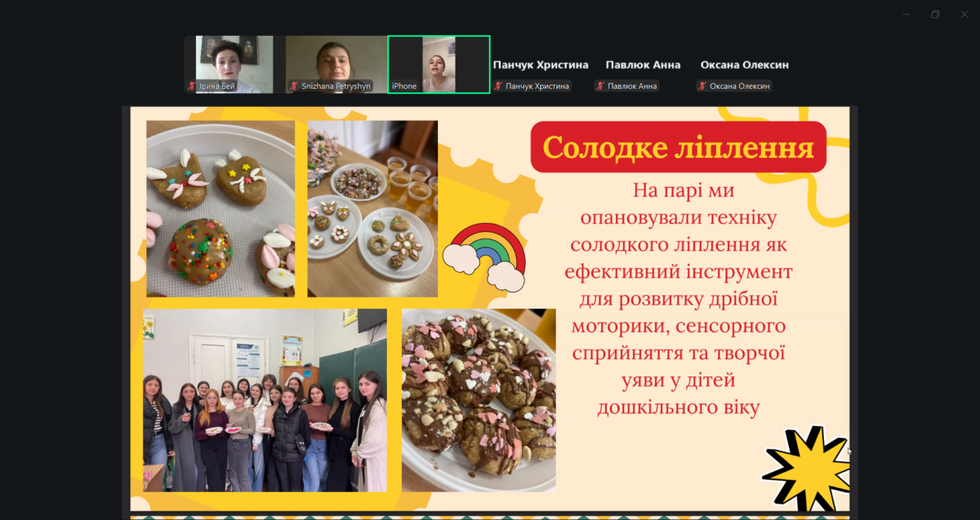Click the iPhone name label
This screenshot has width=980, height=520.
[x=404, y=86]
